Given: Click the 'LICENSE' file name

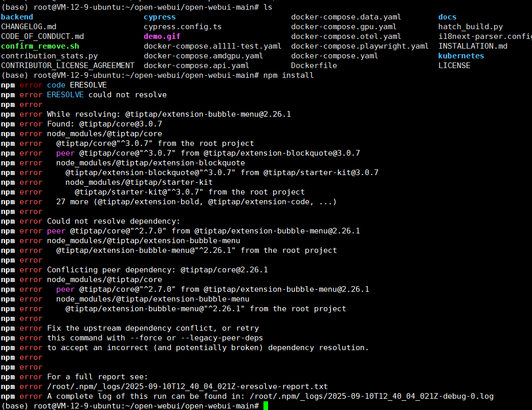Looking at the screenshot, I should [454, 66].
